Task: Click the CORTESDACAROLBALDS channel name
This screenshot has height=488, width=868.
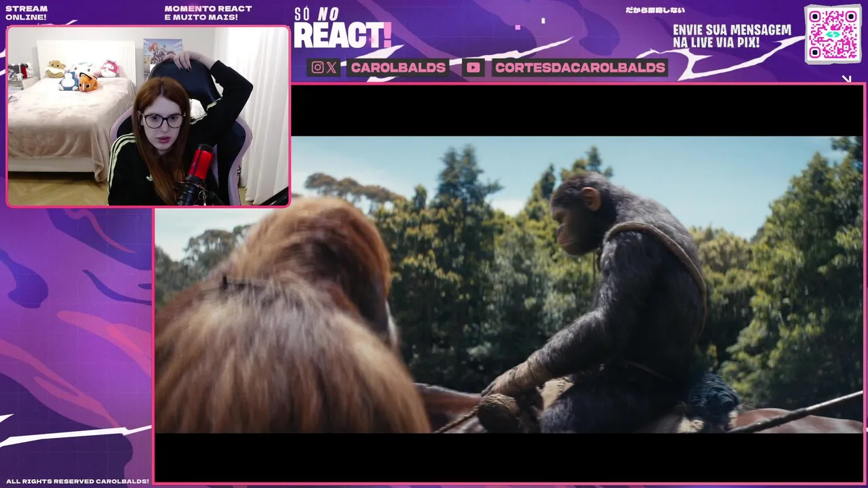Action: point(580,67)
